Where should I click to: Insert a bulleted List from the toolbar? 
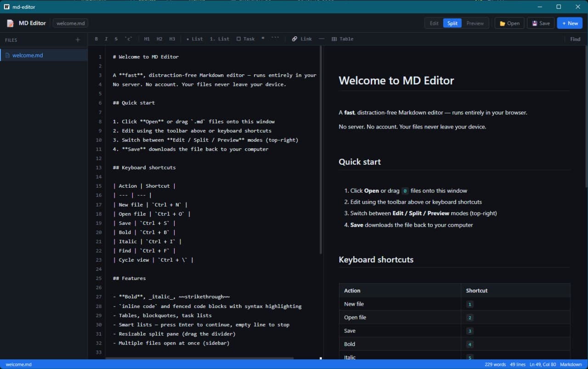coord(195,39)
